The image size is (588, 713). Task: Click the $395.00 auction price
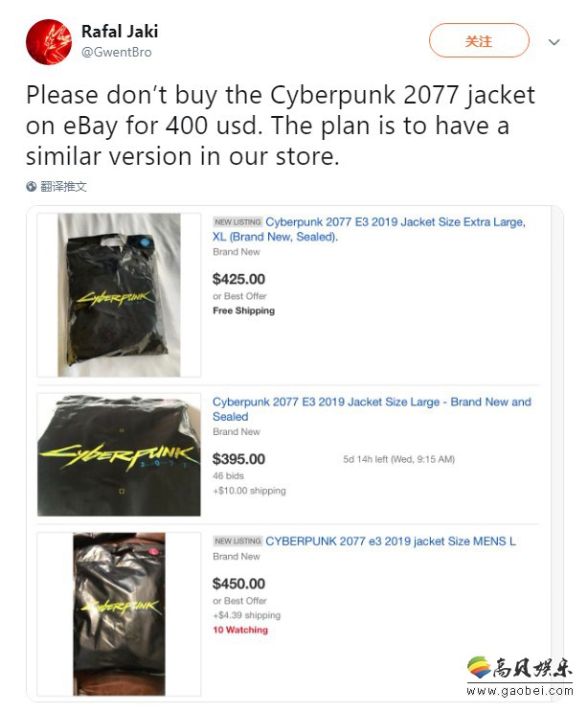pyautogui.click(x=238, y=459)
